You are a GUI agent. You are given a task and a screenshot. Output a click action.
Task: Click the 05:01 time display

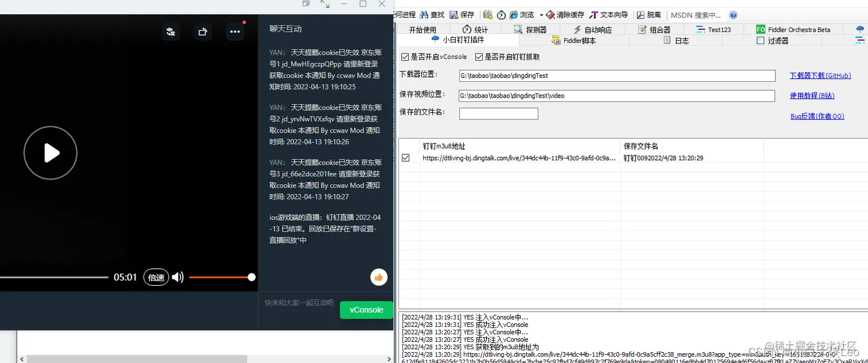coord(125,278)
